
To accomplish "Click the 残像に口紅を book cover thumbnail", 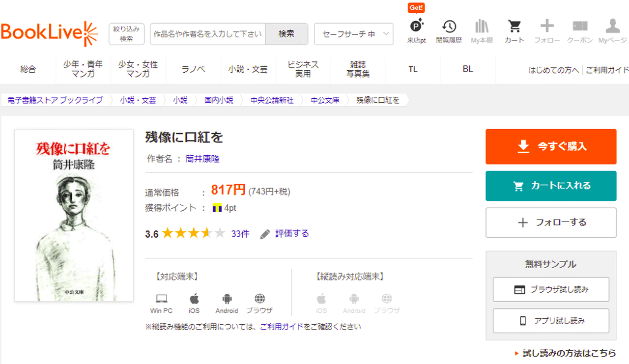I will click(74, 215).
